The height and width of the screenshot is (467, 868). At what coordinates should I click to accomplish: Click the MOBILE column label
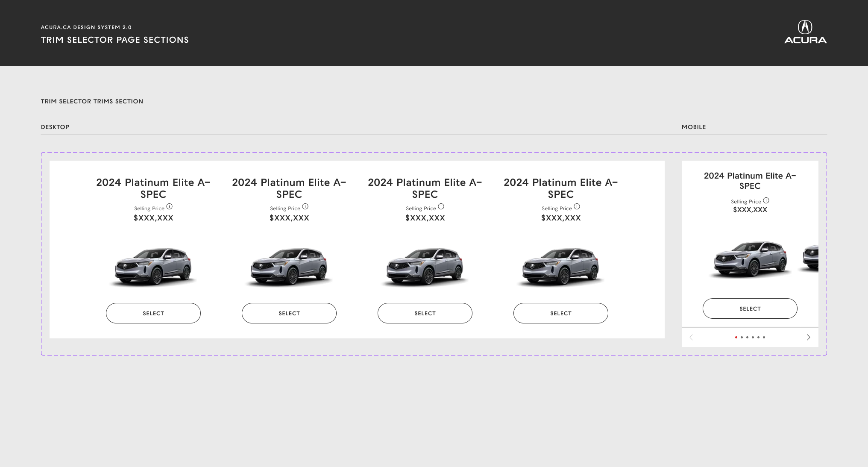pos(694,127)
